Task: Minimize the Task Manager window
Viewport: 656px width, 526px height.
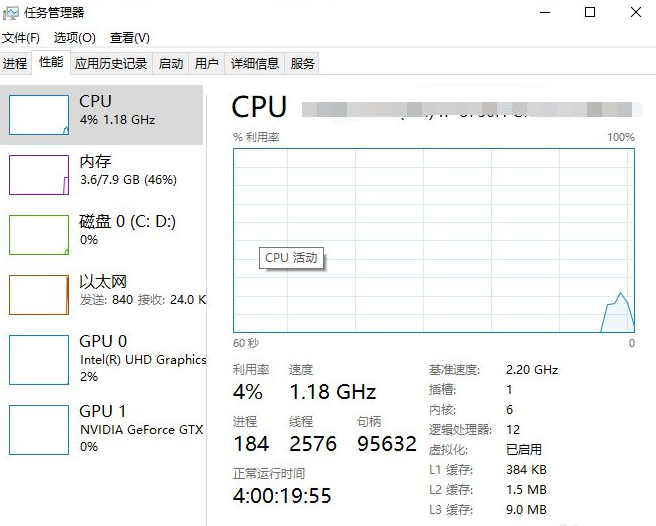Action: coord(545,12)
